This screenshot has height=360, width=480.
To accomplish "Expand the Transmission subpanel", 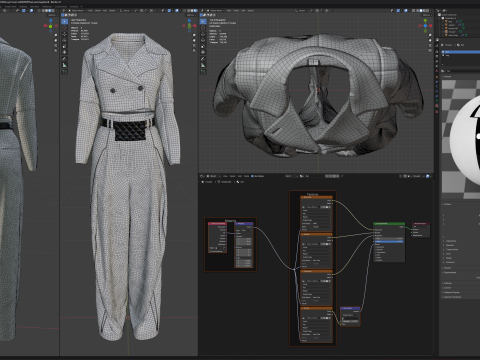I will 451,249.
